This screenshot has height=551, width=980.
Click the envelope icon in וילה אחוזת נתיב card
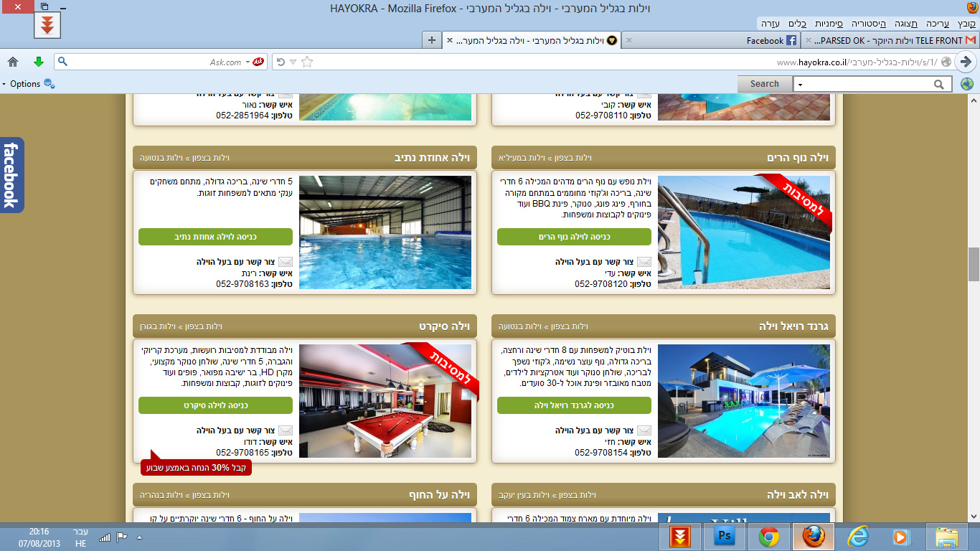point(286,262)
